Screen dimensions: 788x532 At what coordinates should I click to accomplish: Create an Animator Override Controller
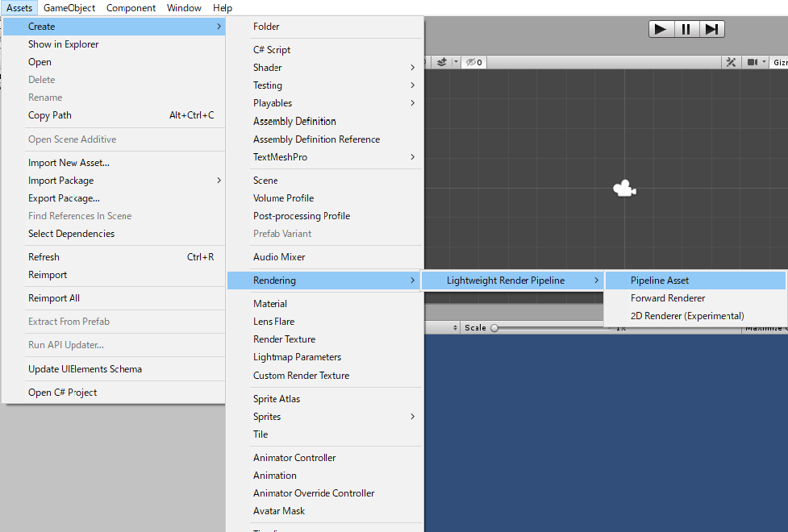(x=325, y=493)
